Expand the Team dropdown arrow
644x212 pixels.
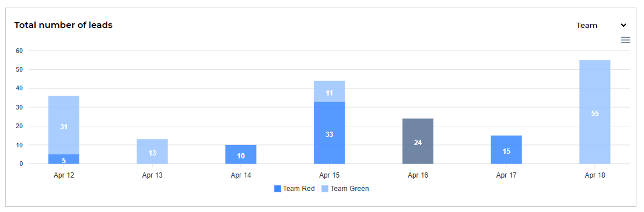623,26
